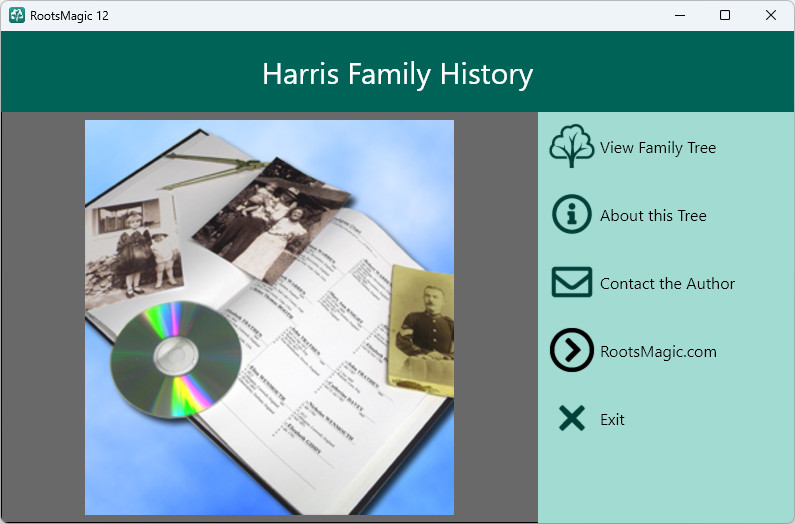Click the info circle icon
795x524 pixels.
571,214
